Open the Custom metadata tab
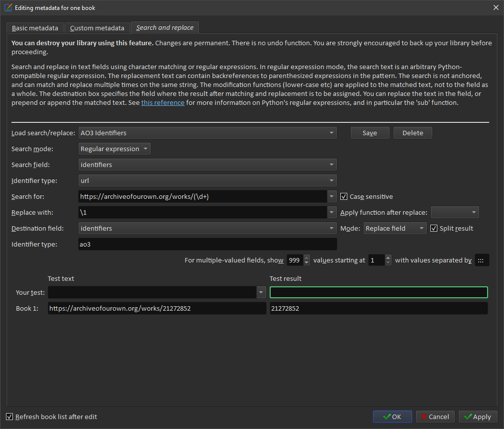504x429 pixels. coord(97,28)
